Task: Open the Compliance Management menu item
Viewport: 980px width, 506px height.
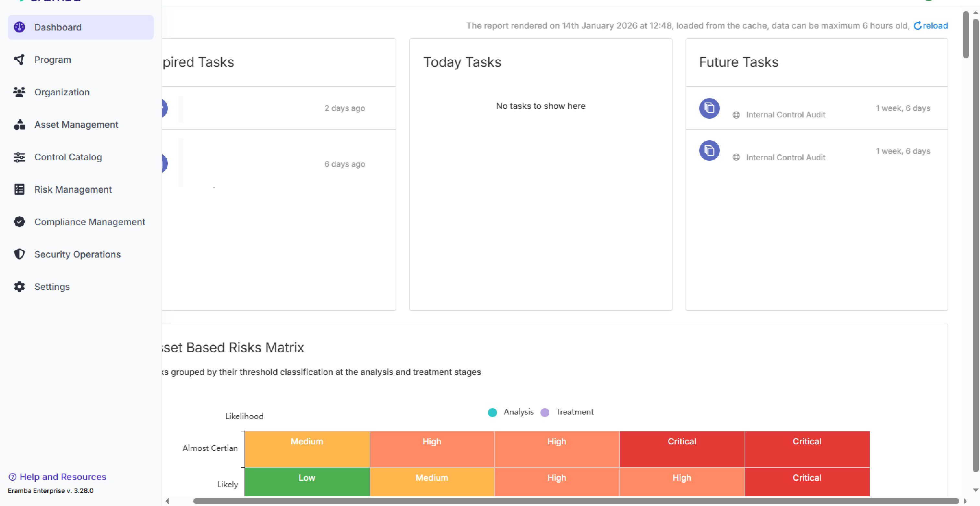Action: [x=90, y=222]
